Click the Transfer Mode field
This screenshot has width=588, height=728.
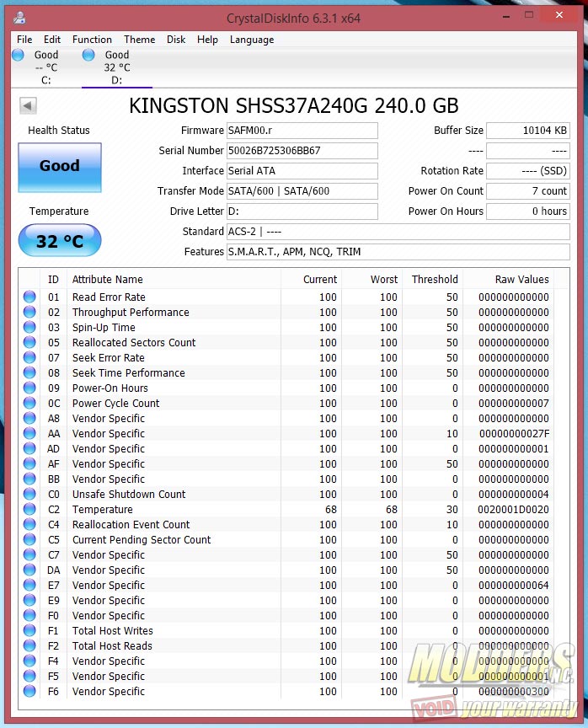click(302, 190)
